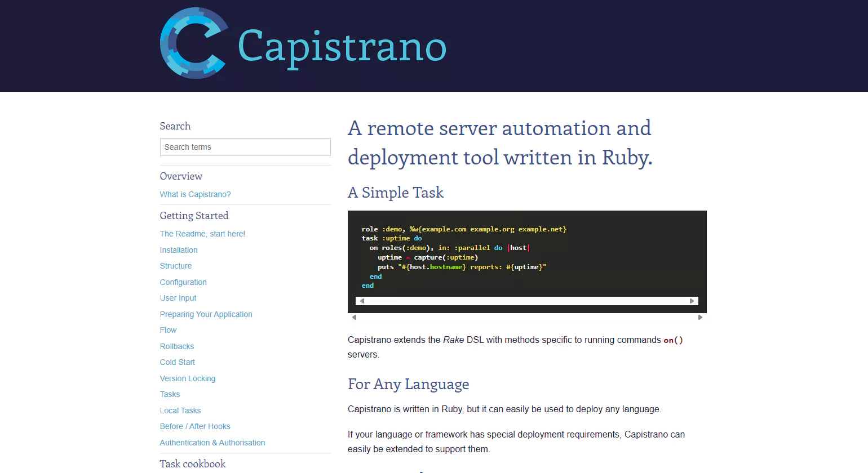The width and height of the screenshot is (868, 473).
Task: Select Preparing Your Application link
Action: pyautogui.click(x=206, y=314)
